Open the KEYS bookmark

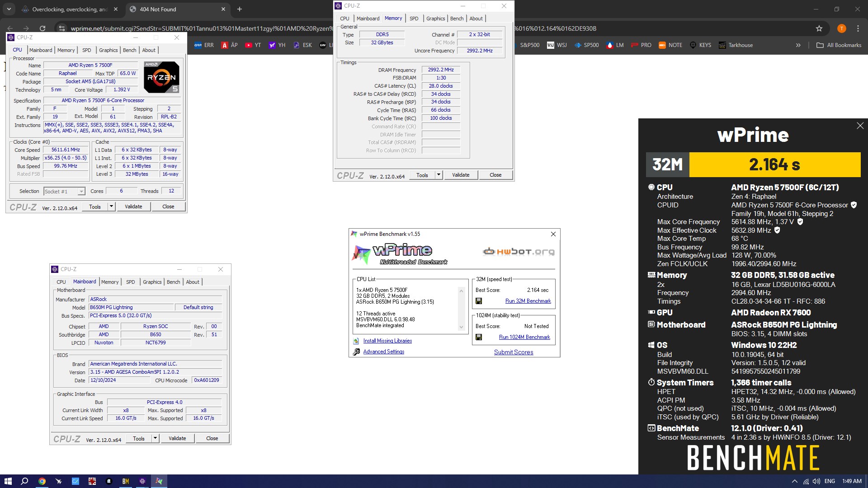pyautogui.click(x=701, y=45)
